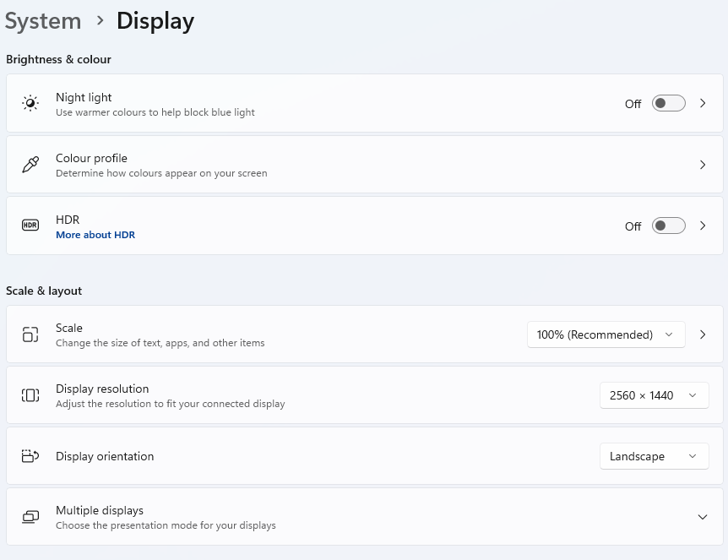Open Night light settings chevron
728x560 pixels.
coord(703,103)
